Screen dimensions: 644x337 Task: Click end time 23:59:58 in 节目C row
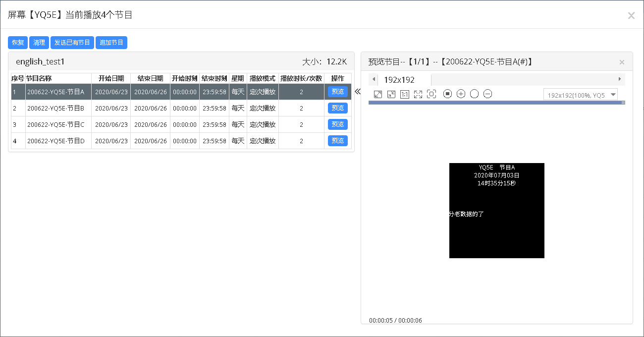(215, 125)
